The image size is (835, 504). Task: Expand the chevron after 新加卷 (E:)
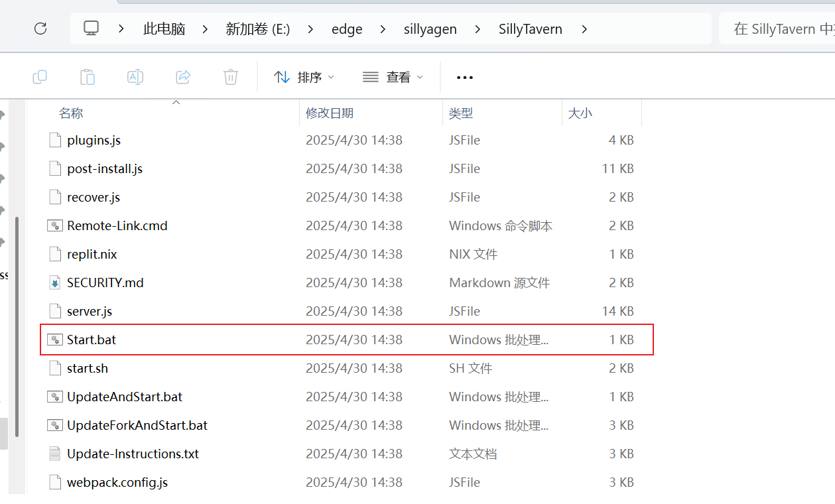pos(310,29)
